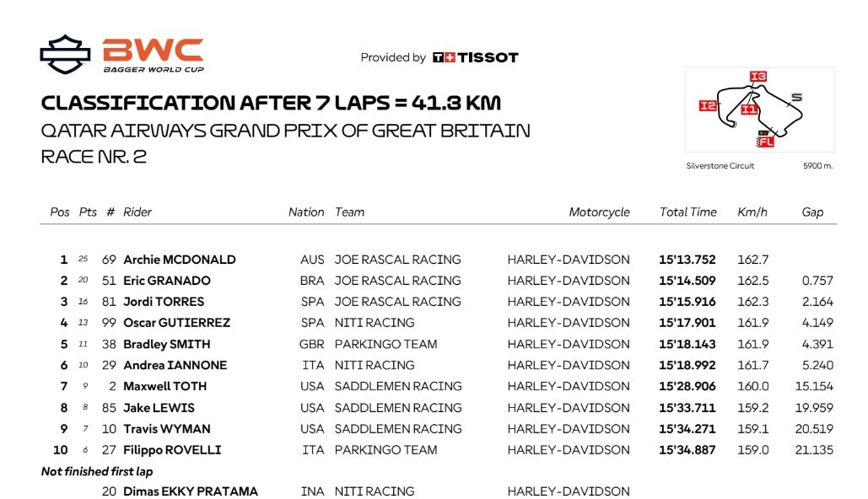Click the Total Time column header
This screenshot has height=499, width=868.
click(688, 212)
